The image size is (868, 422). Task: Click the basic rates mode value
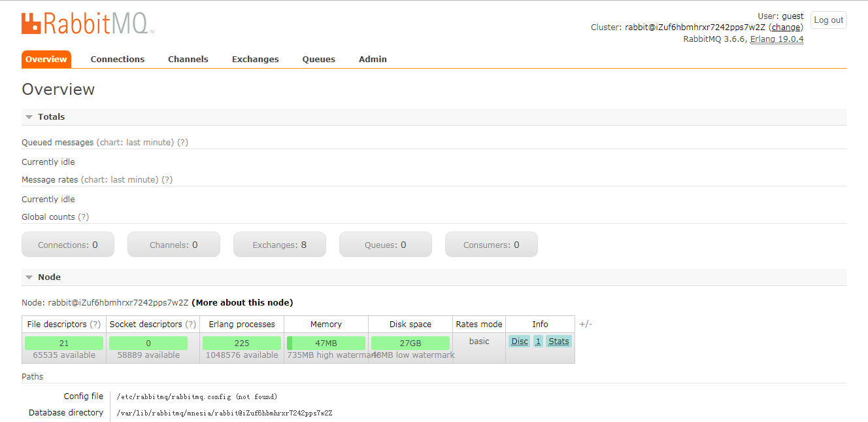(479, 342)
